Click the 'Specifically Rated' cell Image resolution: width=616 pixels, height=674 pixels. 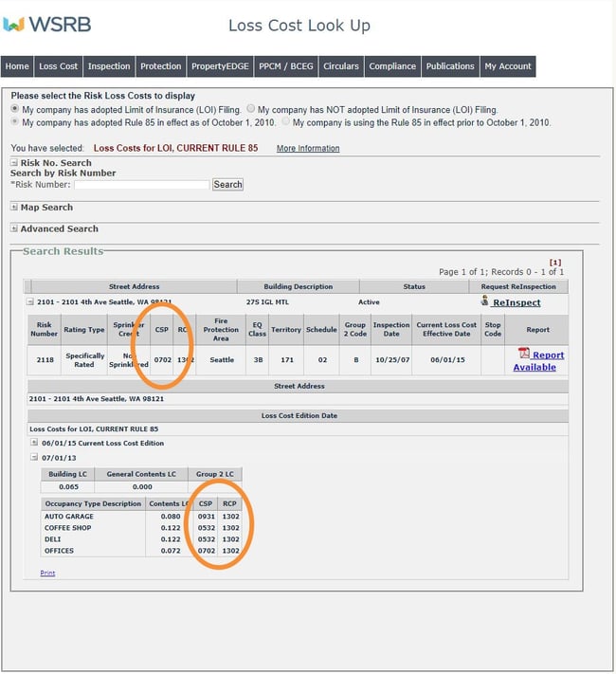pos(84,360)
